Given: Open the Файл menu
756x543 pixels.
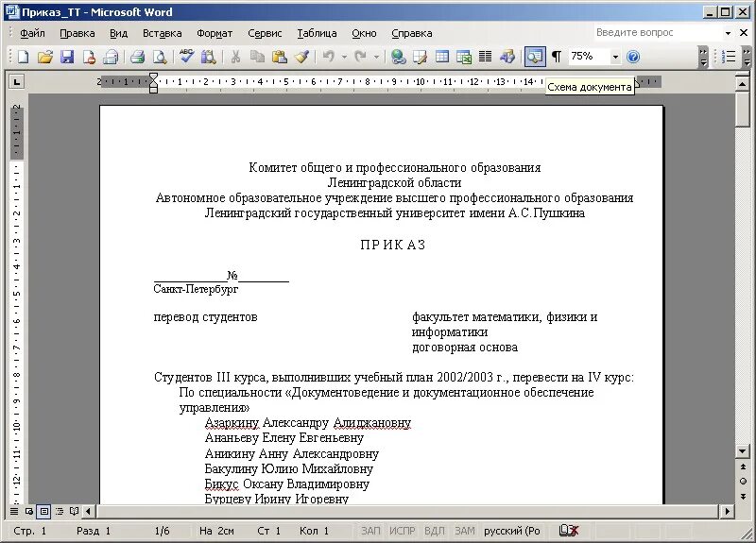Looking at the screenshot, I should [32, 33].
